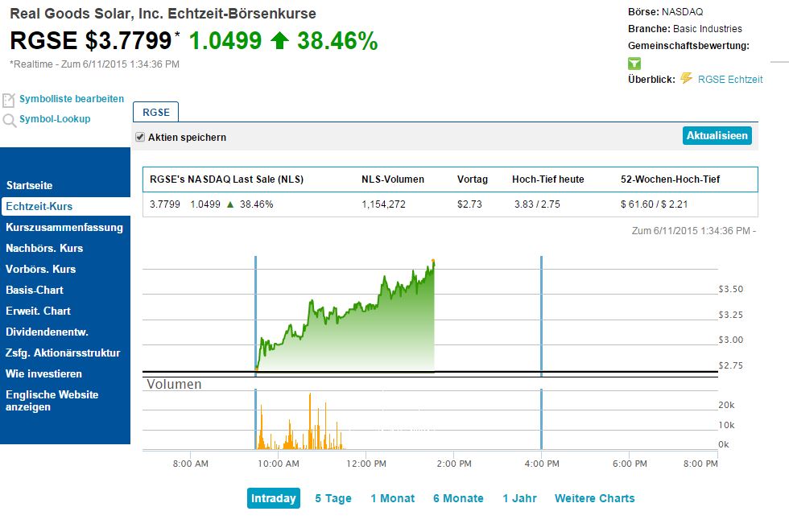The image size is (789, 532).
Task: Click the NLS-Volumen value 1,154,272
Action: pos(383,204)
